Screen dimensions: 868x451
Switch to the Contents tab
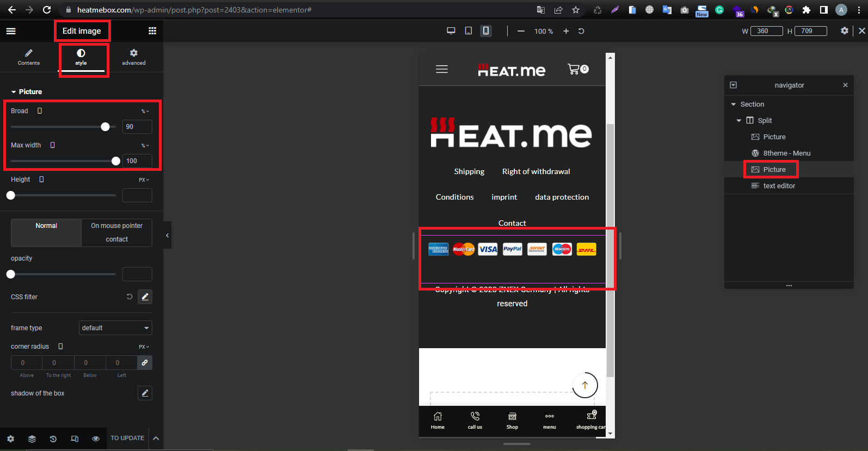point(29,57)
